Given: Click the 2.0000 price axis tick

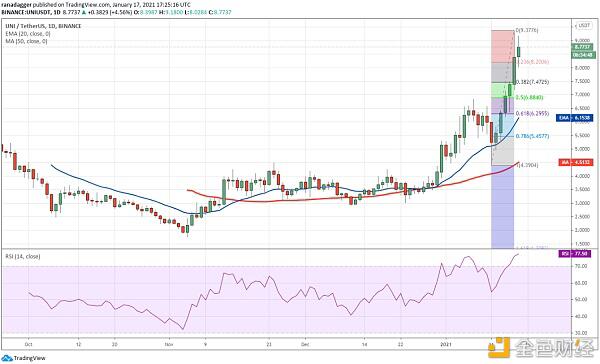Looking at the screenshot, I should coord(582,230).
